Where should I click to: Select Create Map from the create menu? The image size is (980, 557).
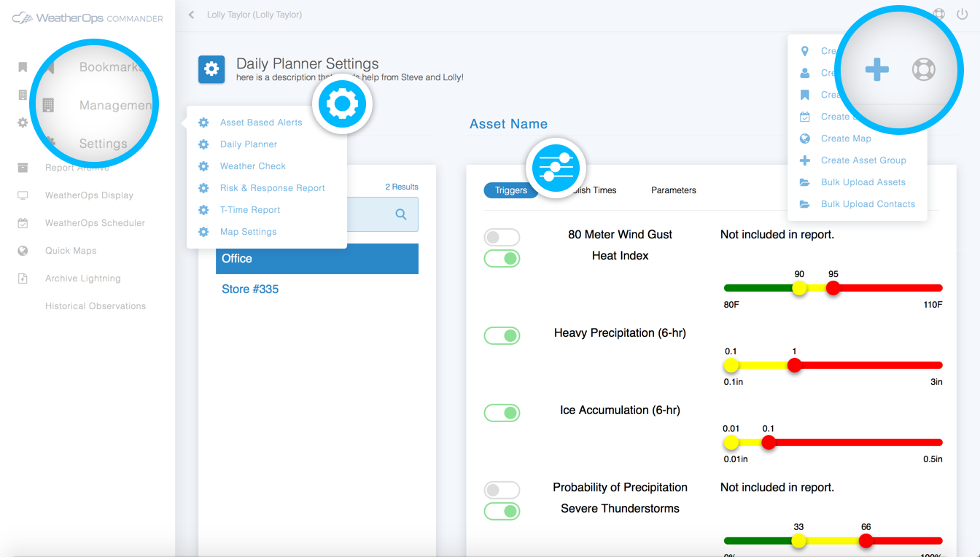[x=846, y=139]
